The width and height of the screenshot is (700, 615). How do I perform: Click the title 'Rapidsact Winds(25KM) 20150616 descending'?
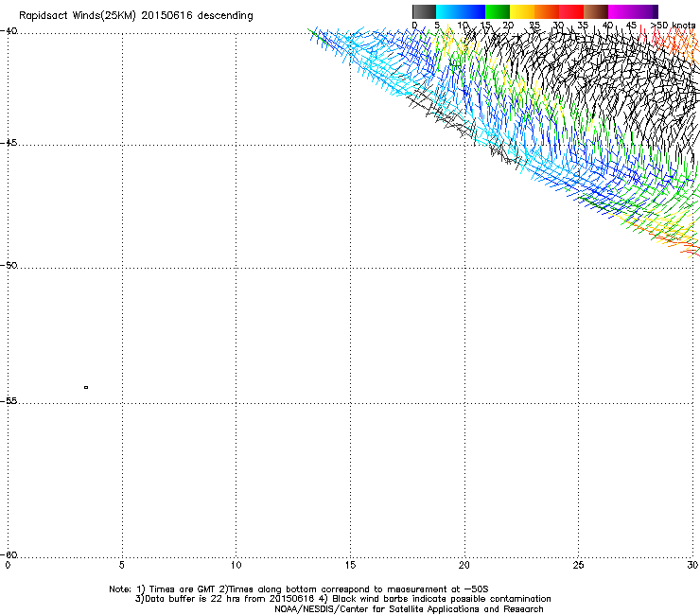coord(136,16)
